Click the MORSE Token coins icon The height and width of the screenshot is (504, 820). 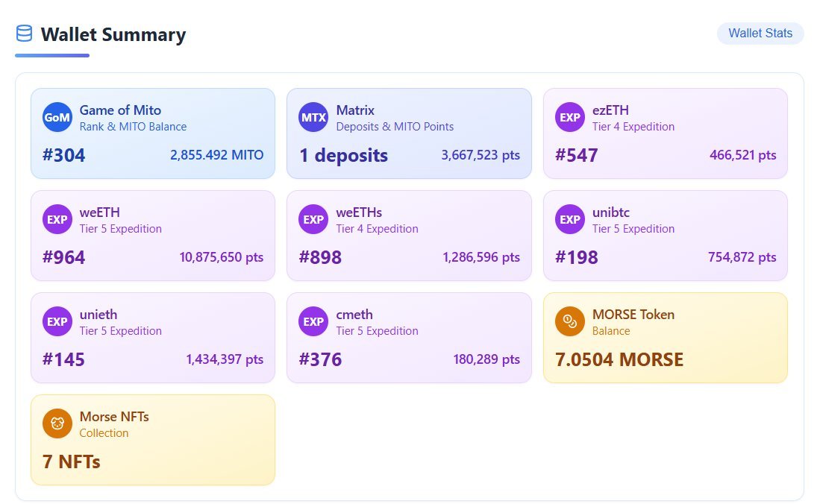(x=569, y=321)
